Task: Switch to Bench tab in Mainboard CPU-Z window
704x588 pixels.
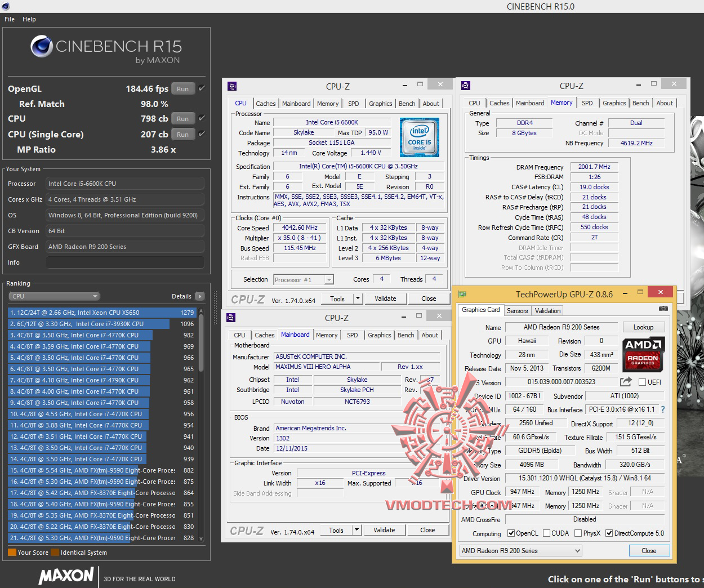Action: click(406, 335)
